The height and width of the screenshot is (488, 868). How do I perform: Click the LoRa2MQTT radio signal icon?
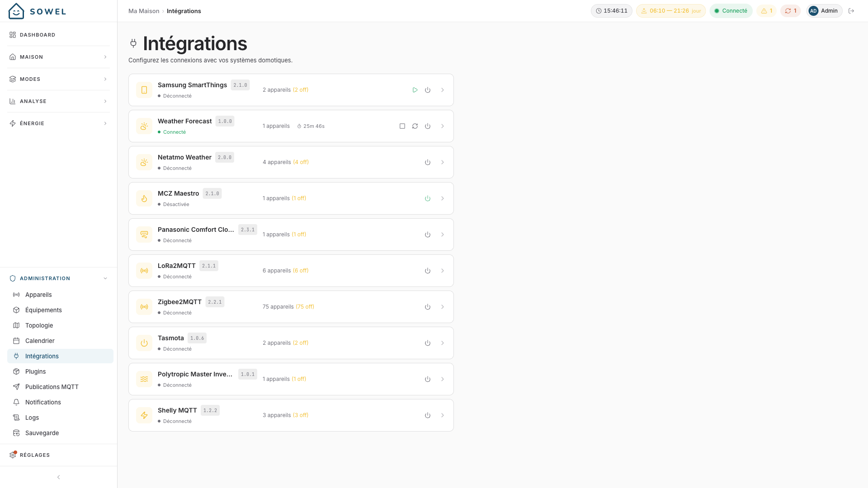pyautogui.click(x=144, y=271)
